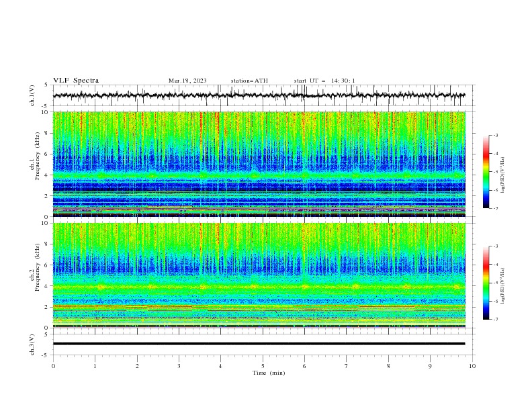The image size is (532, 411).
Task: Click the ch.1 spectrogram '4' kHz tick label
Action: [48, 175]
